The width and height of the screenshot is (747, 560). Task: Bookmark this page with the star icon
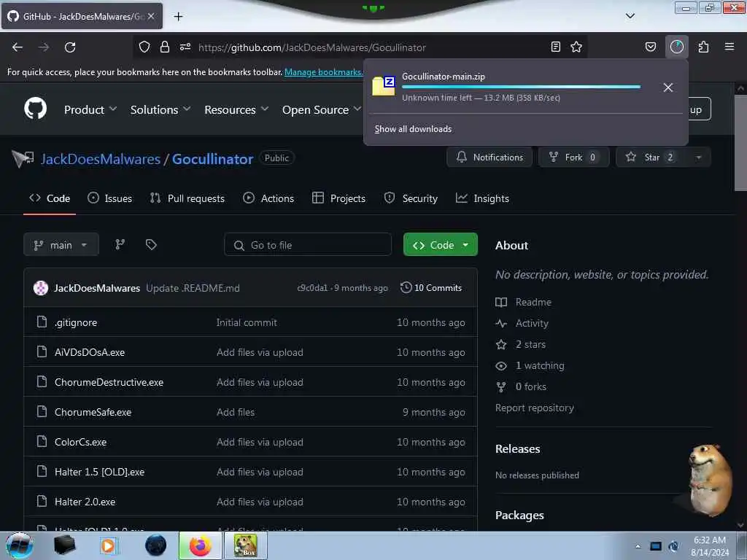tap(576, 47)
